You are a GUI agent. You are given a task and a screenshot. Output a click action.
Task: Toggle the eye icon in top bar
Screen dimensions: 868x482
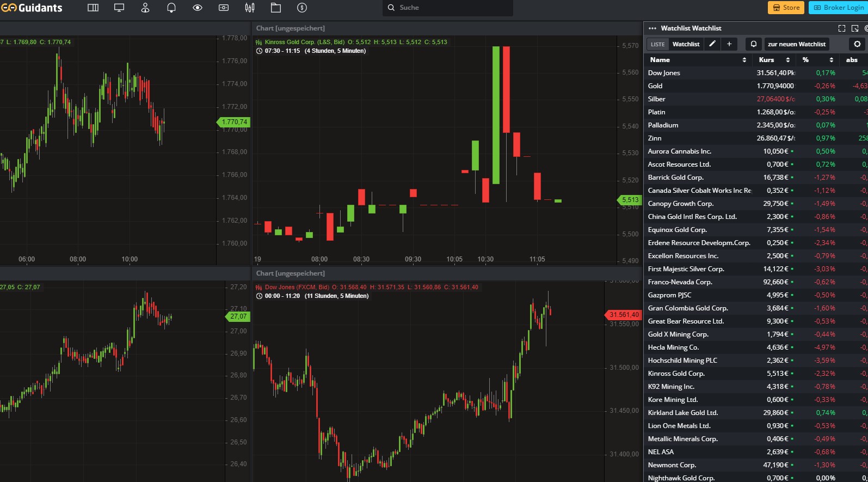198,8
